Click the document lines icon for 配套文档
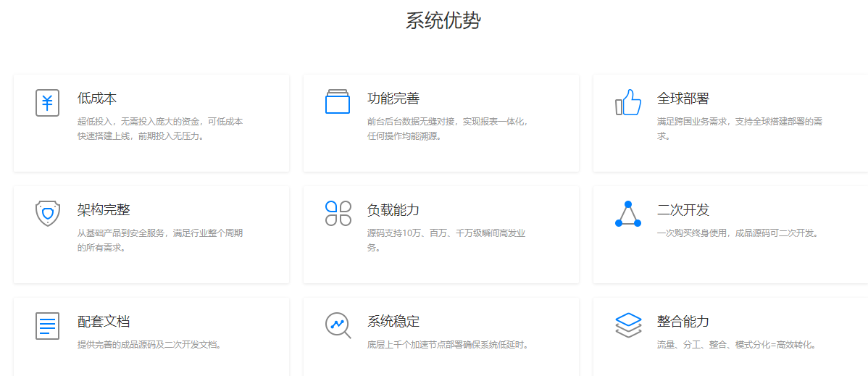Viewport: 868px width, 376px height. click(48, 326)
